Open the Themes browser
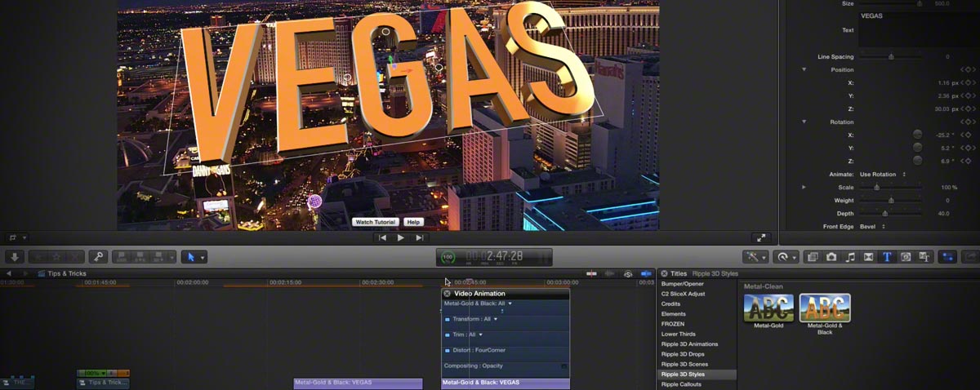980x390 pixels. [x=925, y=257]
